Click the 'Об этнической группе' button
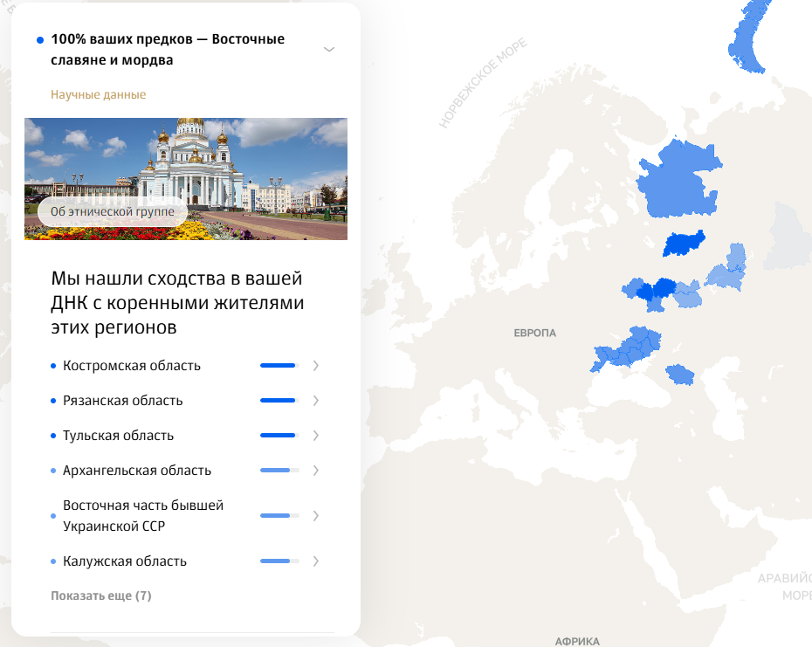Screen dimensions: 812x647 pyautogui.click(x=113, y=212)
